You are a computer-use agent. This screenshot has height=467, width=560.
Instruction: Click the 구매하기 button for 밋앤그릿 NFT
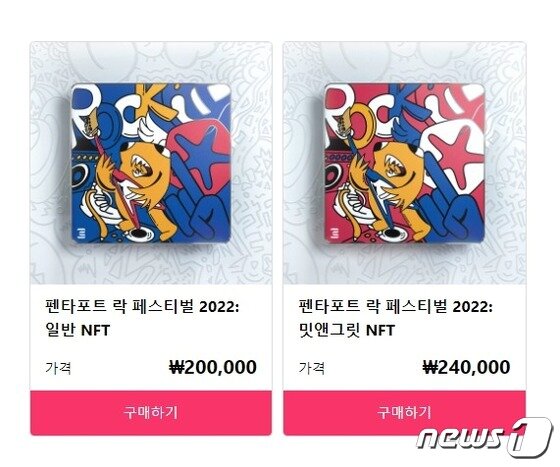(404, 413)
